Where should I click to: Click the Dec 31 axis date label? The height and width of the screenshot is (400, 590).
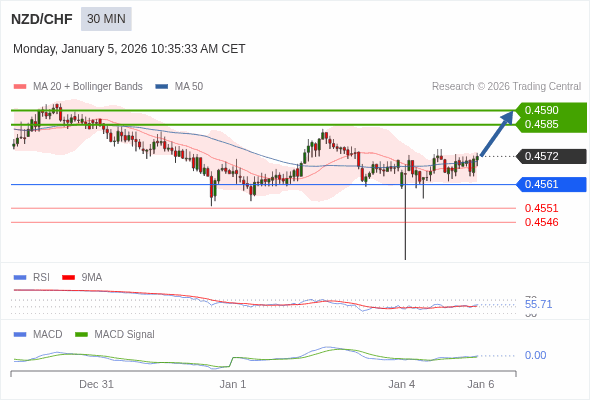click(96, 384)
